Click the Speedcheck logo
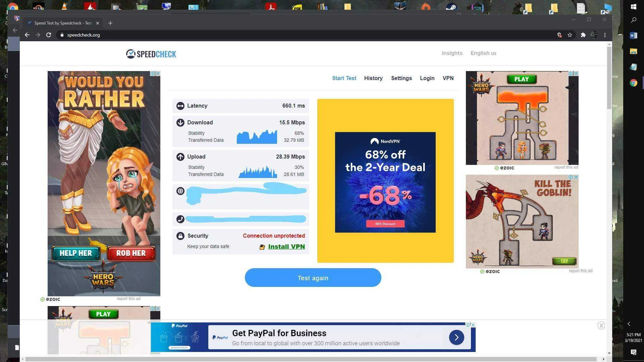 pos(151,54)
